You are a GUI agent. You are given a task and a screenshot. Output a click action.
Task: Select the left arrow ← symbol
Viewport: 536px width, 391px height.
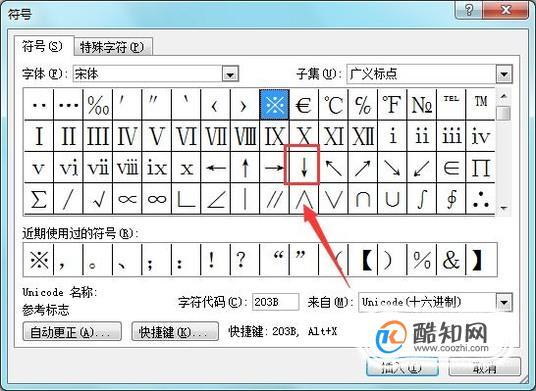(x=215, y=167)
